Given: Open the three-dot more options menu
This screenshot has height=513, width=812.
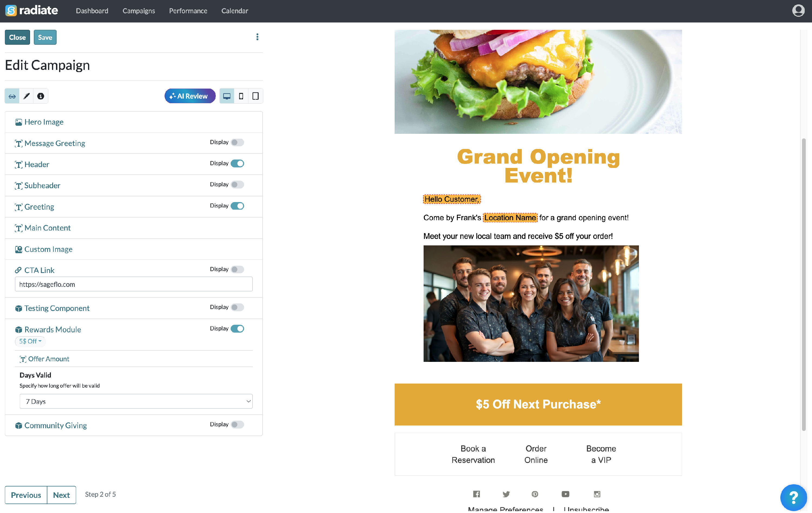Looking at the screenshot, I should (257, 37).
